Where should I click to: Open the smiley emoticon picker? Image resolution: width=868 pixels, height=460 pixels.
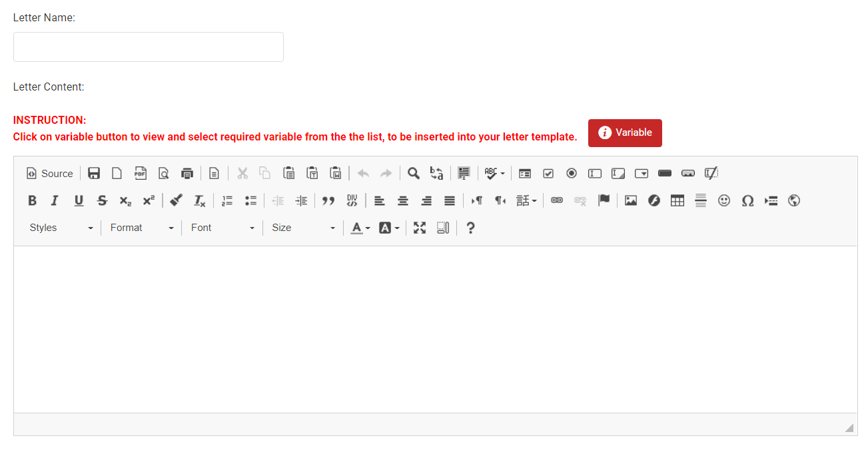point(724,200)
